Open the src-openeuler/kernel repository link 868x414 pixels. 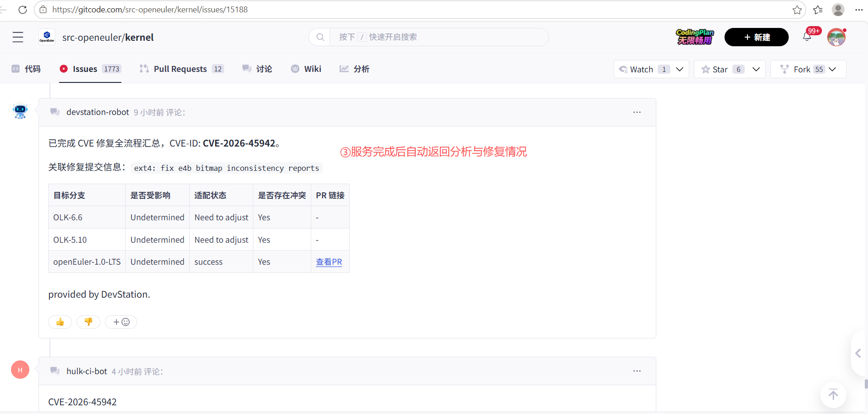click(108, 37)
